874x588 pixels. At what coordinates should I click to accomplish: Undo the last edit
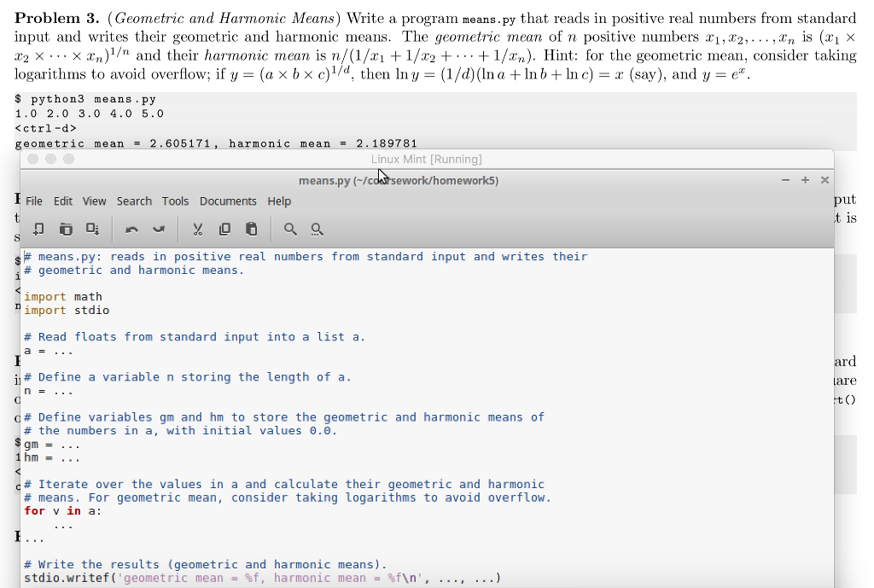131,229
